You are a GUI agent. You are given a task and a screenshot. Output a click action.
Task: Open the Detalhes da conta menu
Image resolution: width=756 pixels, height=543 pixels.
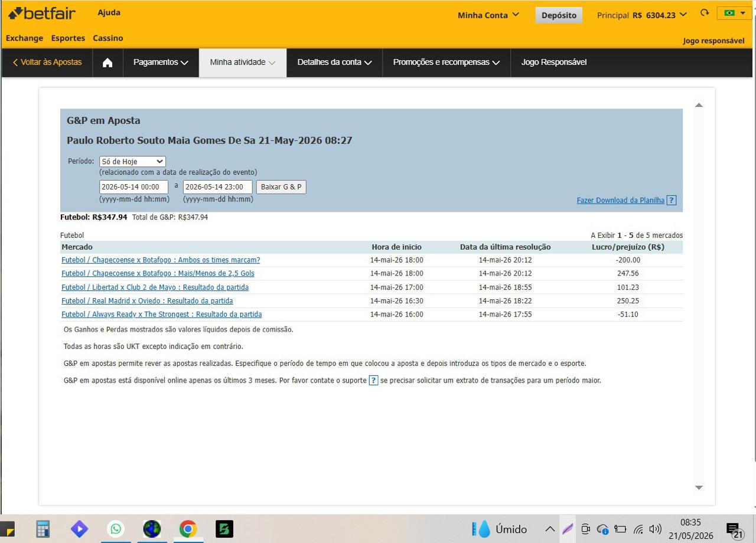(x=334, y=63)
